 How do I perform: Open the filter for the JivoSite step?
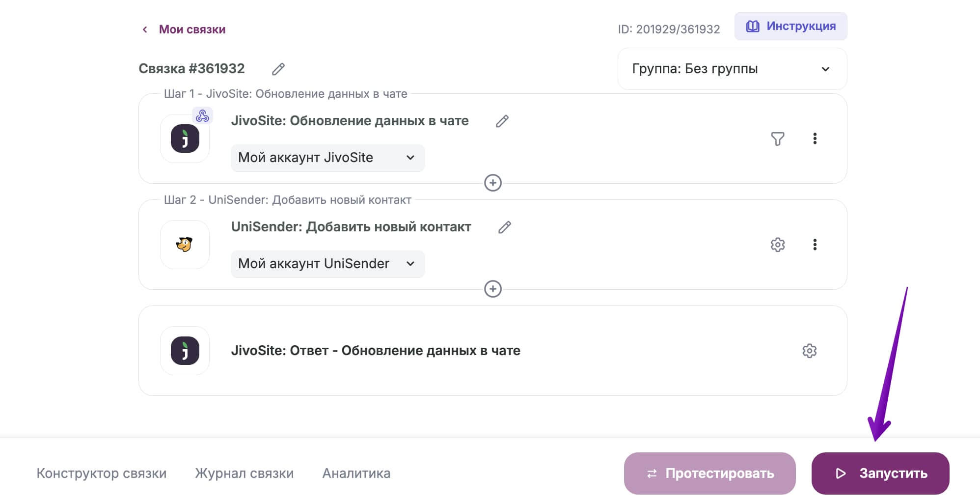tap(778, 139)
